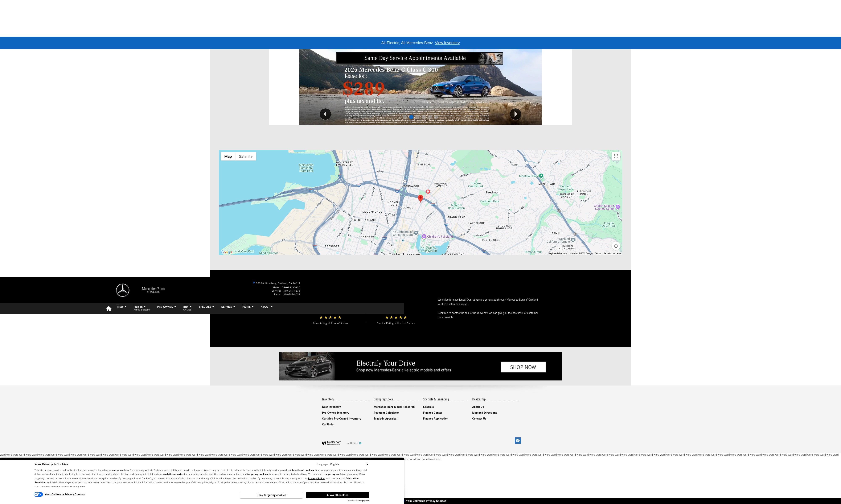
Task: Click the red dealership location pin on map
Action: click(x=420, y=198)
